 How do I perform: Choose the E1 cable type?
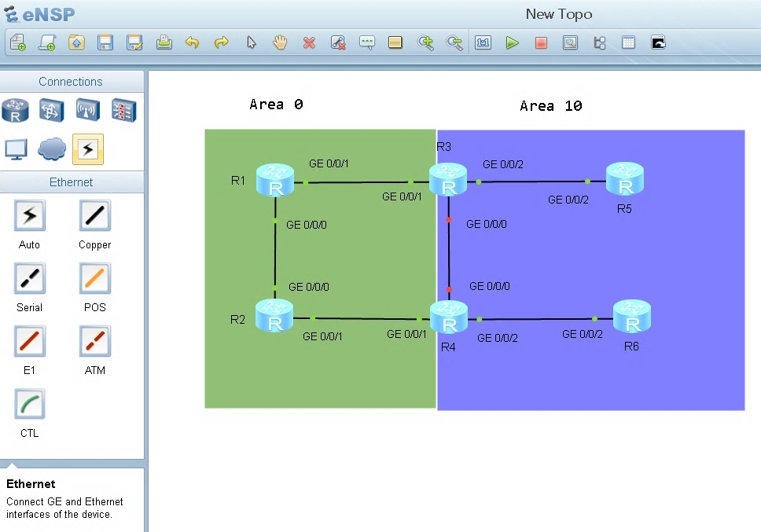pos(30,341)
